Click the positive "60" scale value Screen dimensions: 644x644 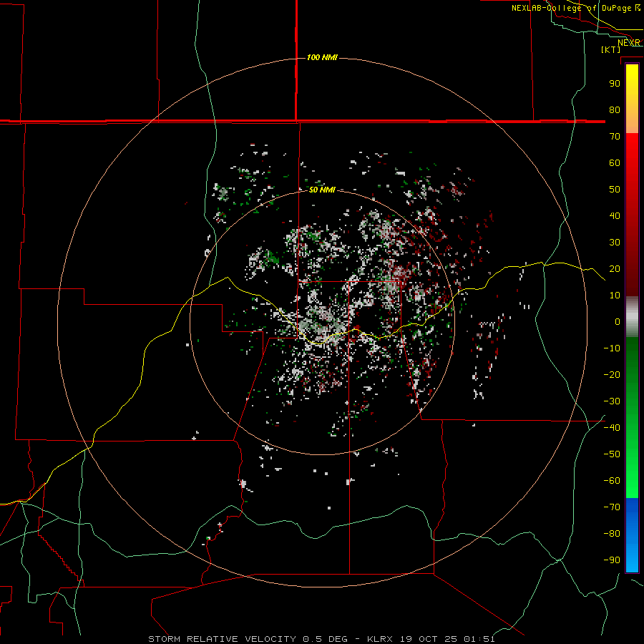615,162
